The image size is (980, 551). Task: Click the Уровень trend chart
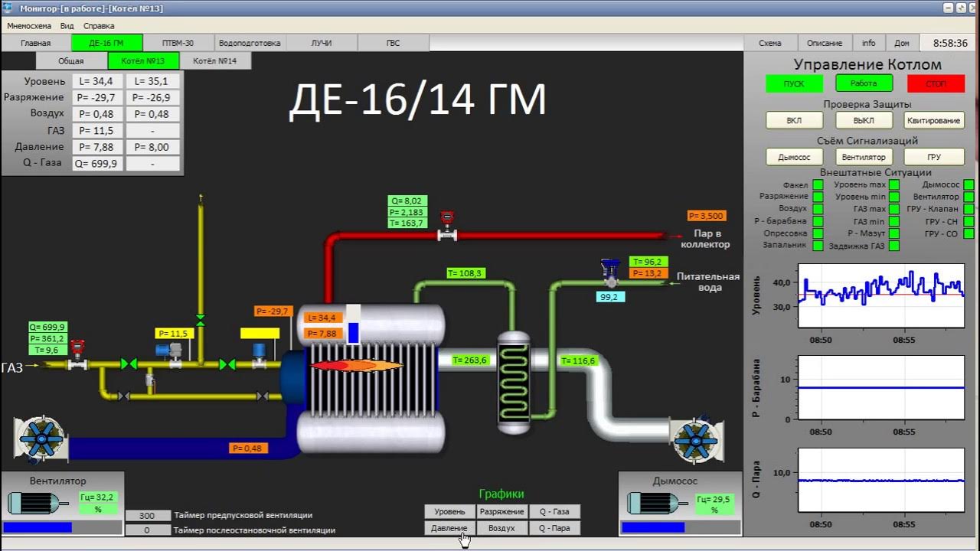pyautogui.click(x=881, y=295)
